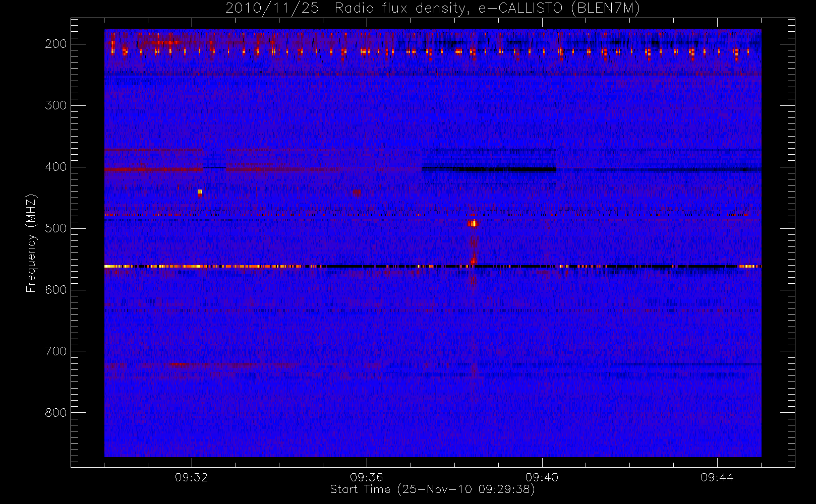
Task: Click the 200 frequency tick label
Action: [x=56, y=44]
